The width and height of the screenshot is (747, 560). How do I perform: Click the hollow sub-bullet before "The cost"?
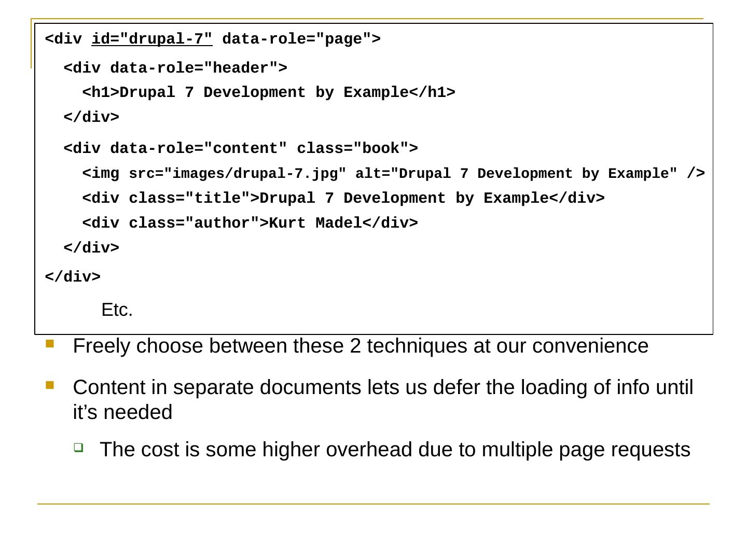pos(78,447)
